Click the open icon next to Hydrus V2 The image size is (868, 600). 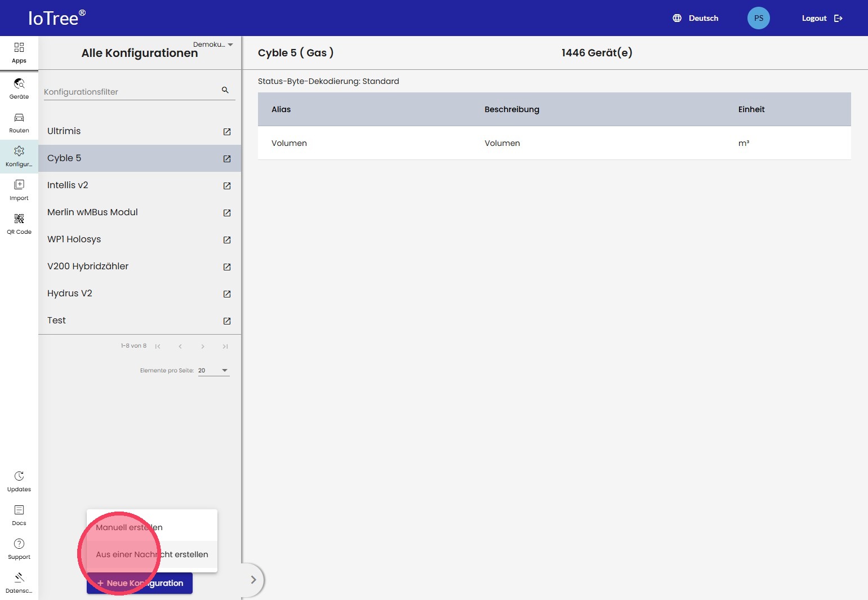(x=227, y=294)
